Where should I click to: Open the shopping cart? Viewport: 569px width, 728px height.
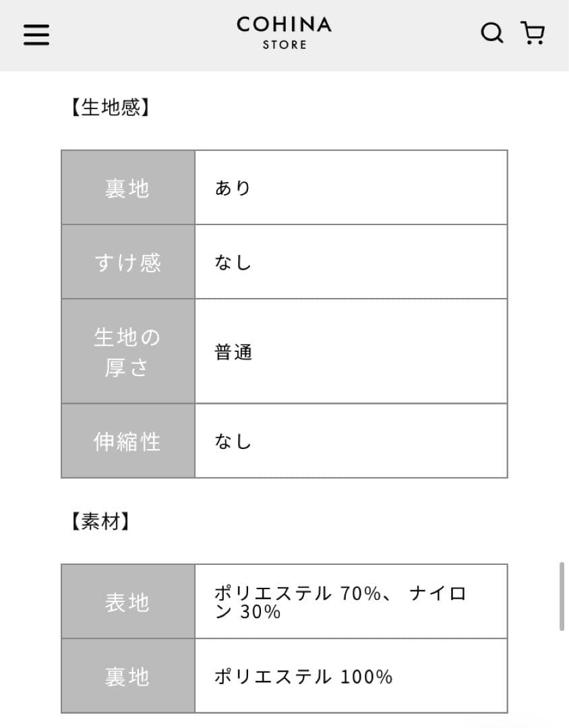pos(533,32)
